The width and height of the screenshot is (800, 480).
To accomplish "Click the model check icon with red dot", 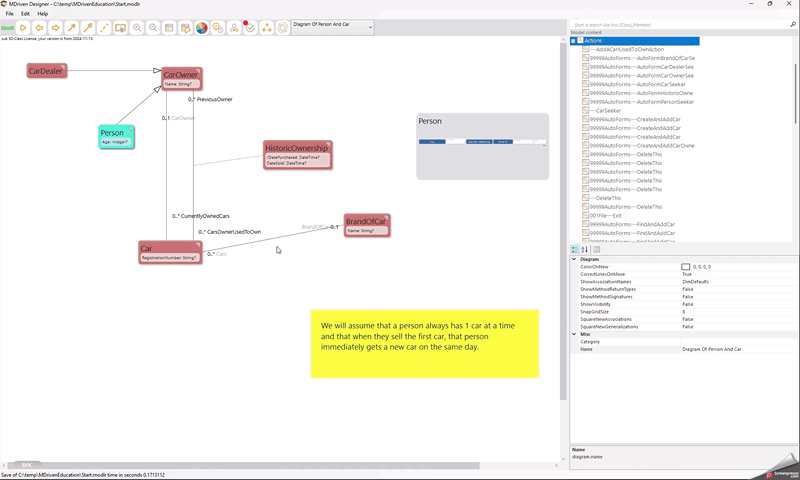I will (x=250, y=28).
